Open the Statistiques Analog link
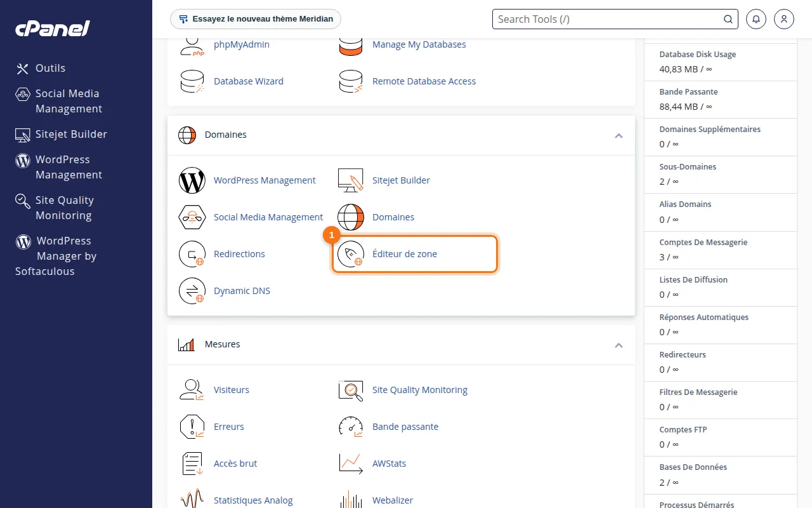The height and width of the screenshot is (508, 812). 253,500
